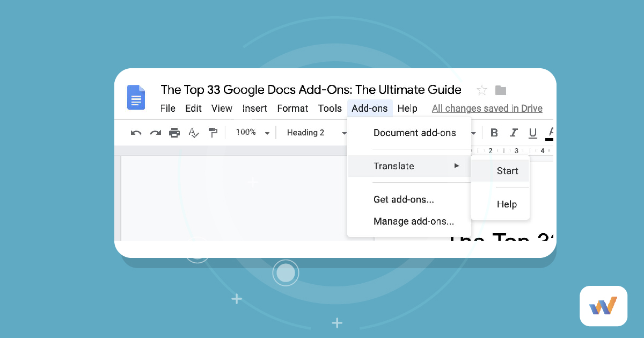Run spelling and grammar check icon
644x338 pixels.
coord(193,132)
